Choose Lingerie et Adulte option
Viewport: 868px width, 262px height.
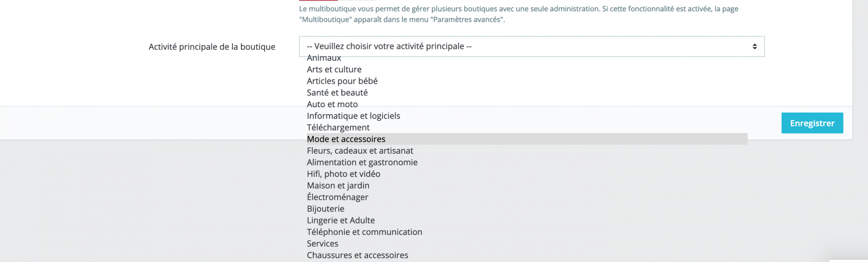point(341,220)
